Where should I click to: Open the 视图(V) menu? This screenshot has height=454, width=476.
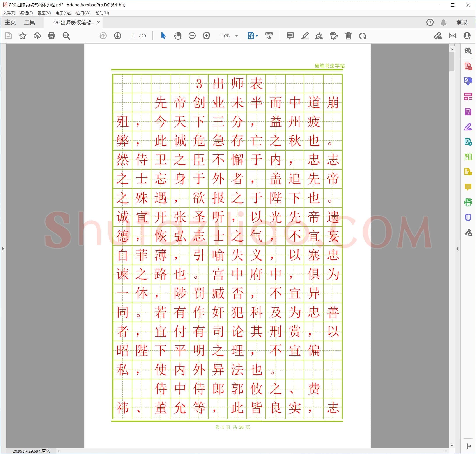coord(44,13)
